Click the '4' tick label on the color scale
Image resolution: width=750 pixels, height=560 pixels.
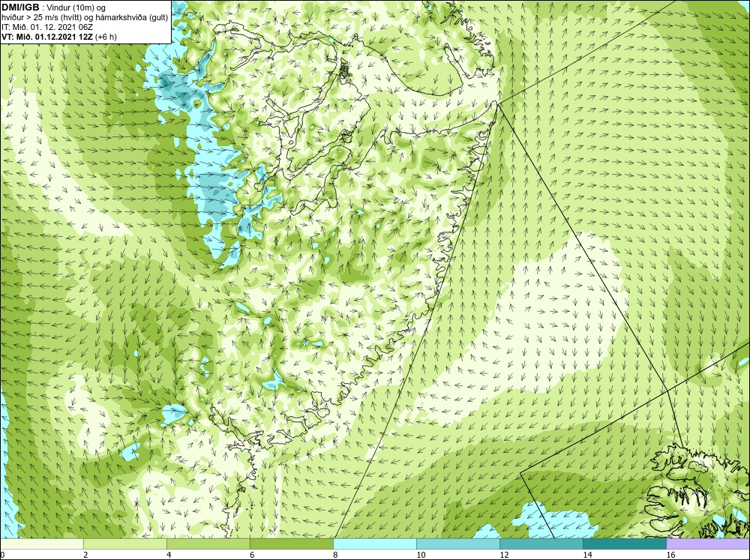(169, 555)
